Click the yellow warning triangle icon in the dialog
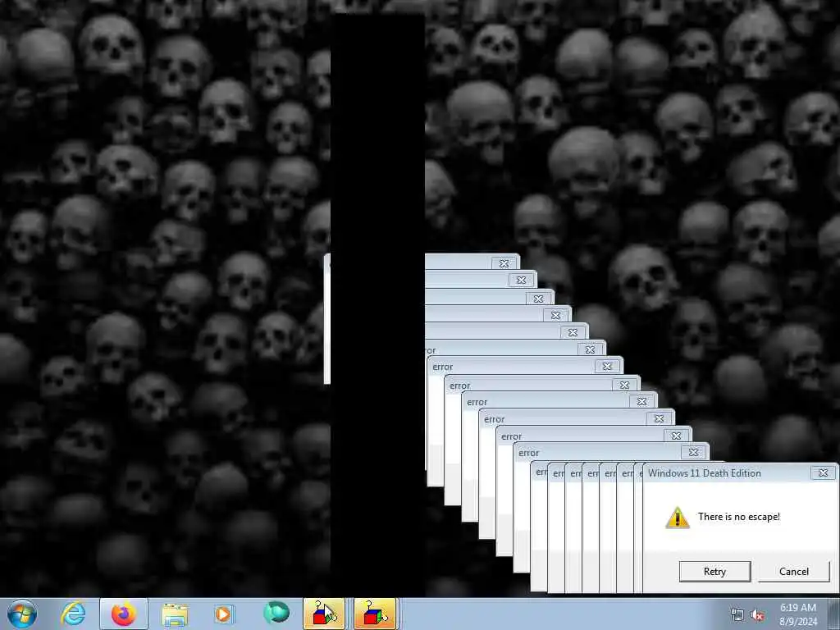Image resolution: width=840 pixels, height=630 pixels. pyautogui.click(x=677, y=518)
